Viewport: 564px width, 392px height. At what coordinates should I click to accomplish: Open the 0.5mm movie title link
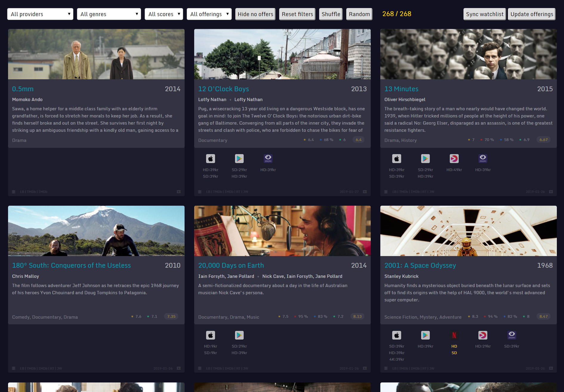23,89
